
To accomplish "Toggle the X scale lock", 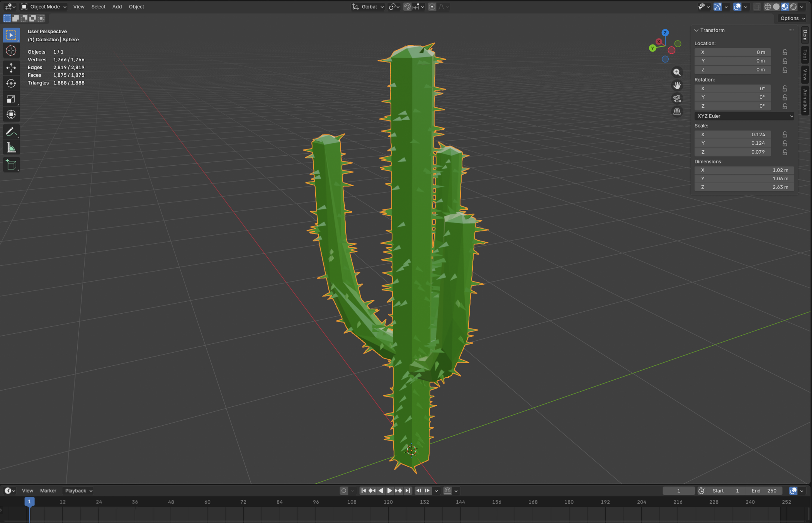I will pyautogui.click(x=785, y=134).
